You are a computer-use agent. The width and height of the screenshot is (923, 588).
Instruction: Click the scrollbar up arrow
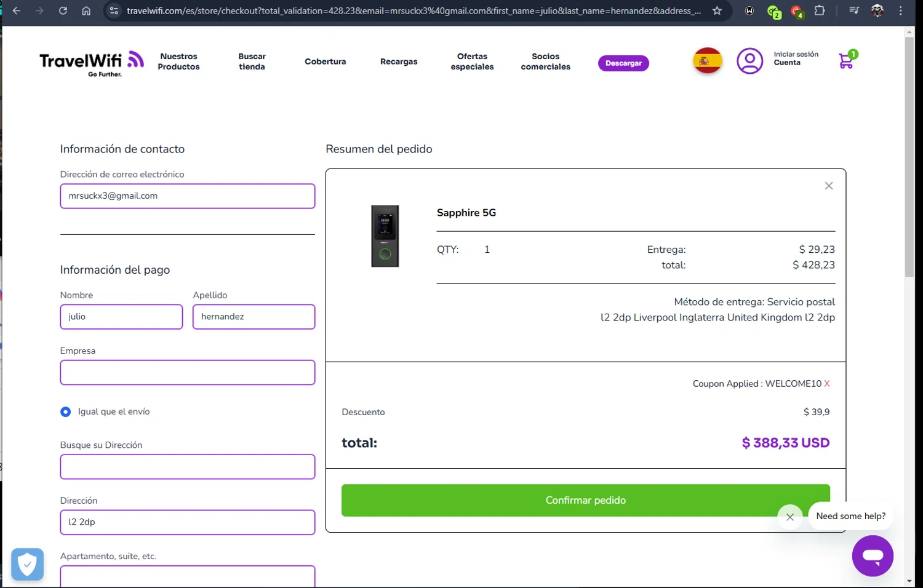coord(909,31)
